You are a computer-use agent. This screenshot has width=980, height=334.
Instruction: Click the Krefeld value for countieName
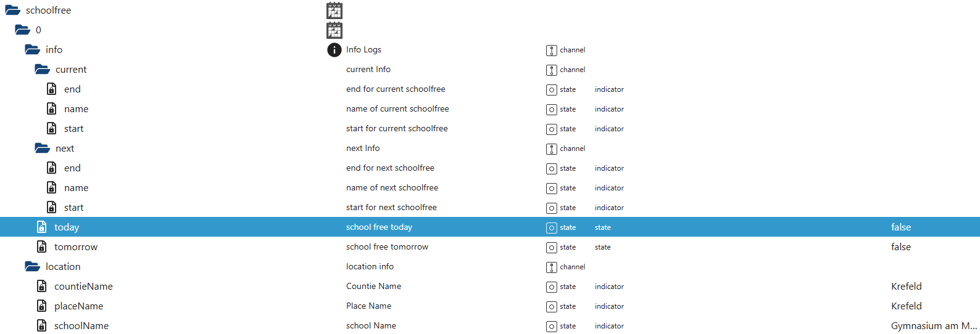pos(906,287)
